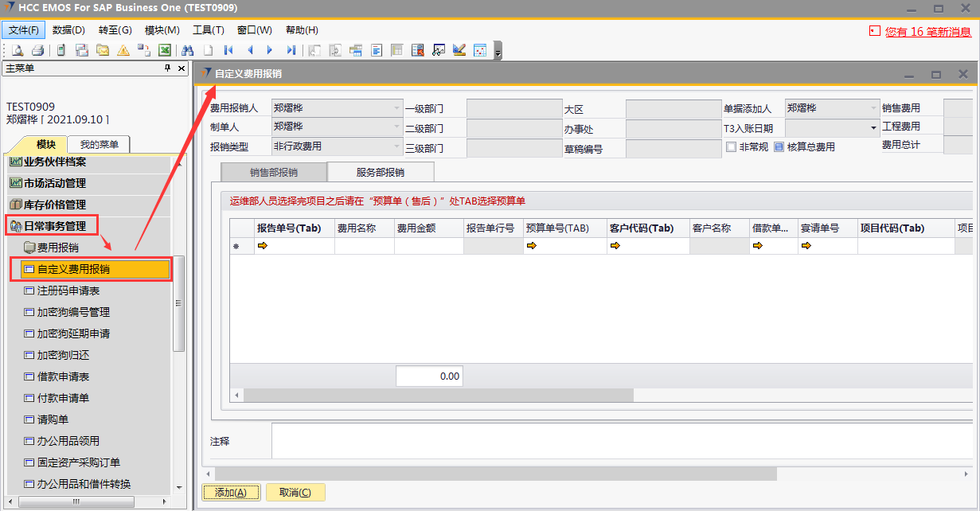
Task: Toggle the 核算总费用 checkbox
Action: coord(779,146)
